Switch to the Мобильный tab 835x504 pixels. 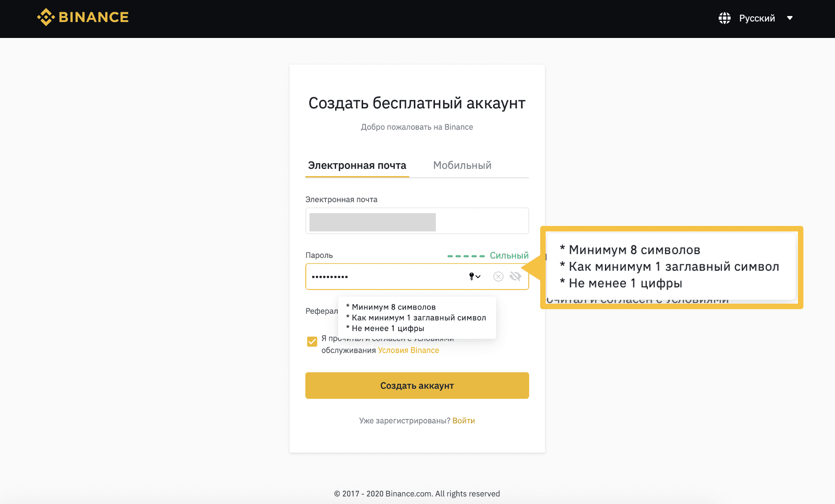462,165
